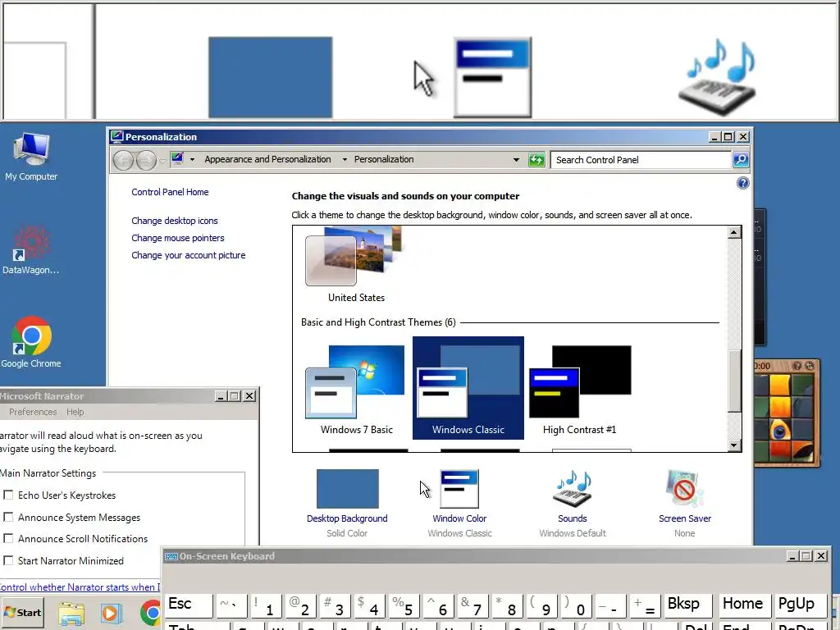
Task: Click the Personalization breadcrumb
Action: (384, 160)
